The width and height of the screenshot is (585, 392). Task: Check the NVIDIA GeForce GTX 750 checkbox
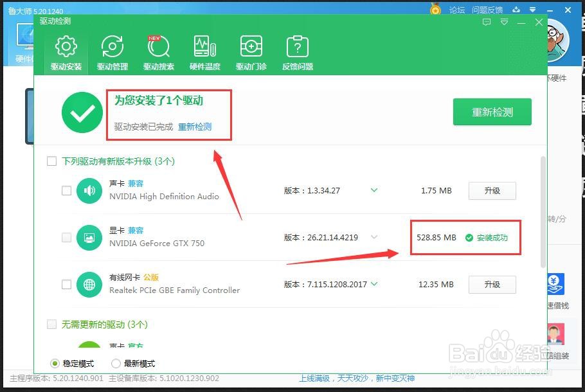pos(66,238)
